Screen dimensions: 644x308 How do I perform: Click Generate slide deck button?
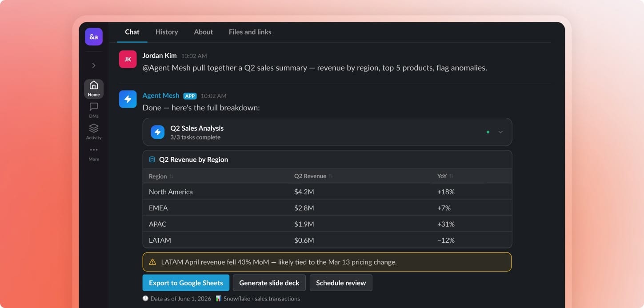tap(269, 283)
